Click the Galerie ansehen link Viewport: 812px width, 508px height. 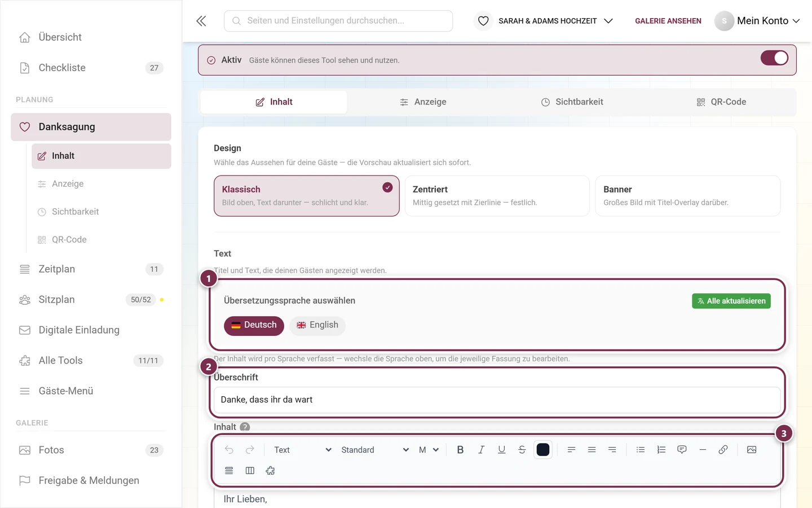(668, 21)
